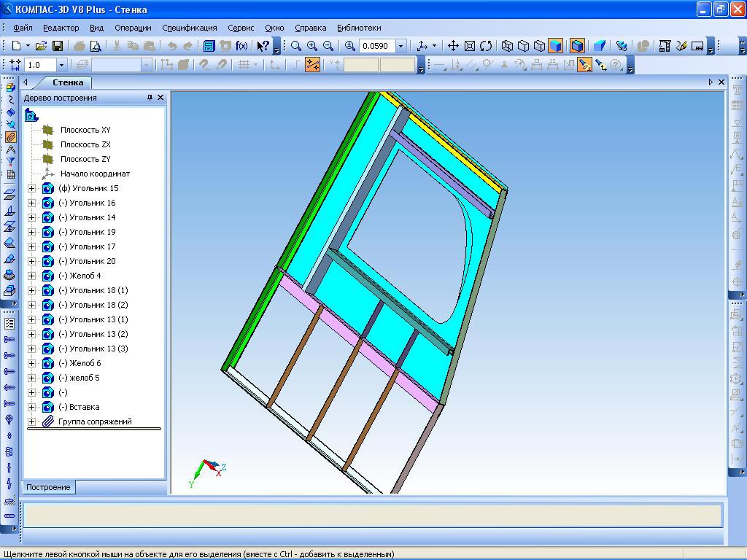
Task: Open the Операции menu
Action: (133, 28)
